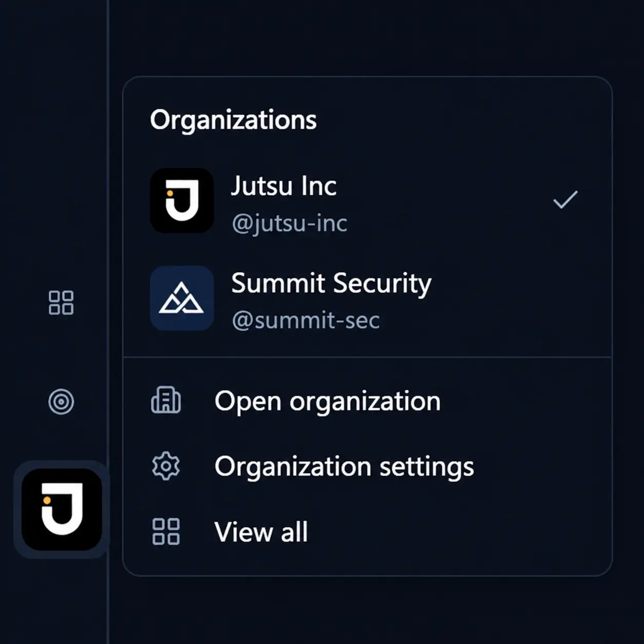This screenshot has height=644, width=644.
Task: Switch to the Summit Security organization
Action: [x=368, y=298]
